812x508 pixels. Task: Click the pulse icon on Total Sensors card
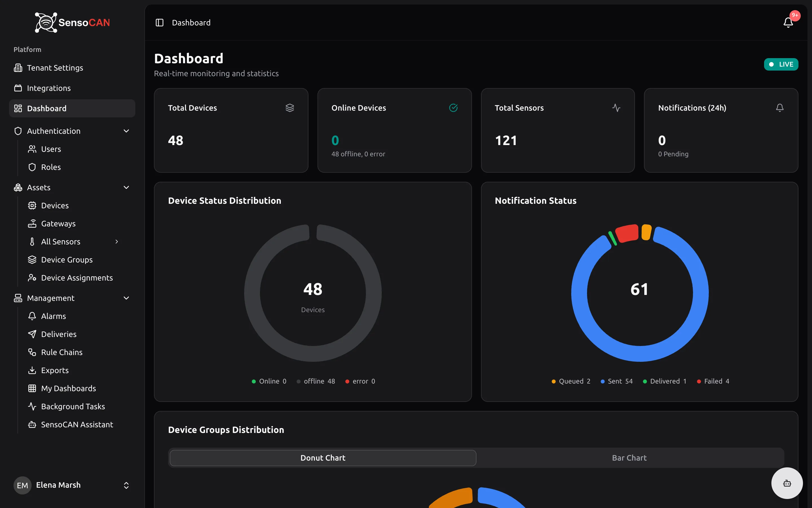[616, 108]
